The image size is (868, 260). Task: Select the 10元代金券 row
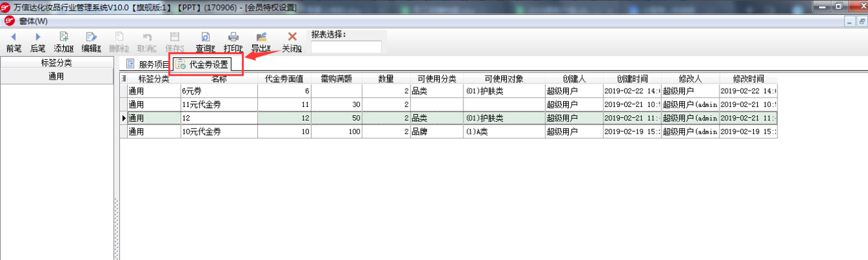[x=450, y=132]
